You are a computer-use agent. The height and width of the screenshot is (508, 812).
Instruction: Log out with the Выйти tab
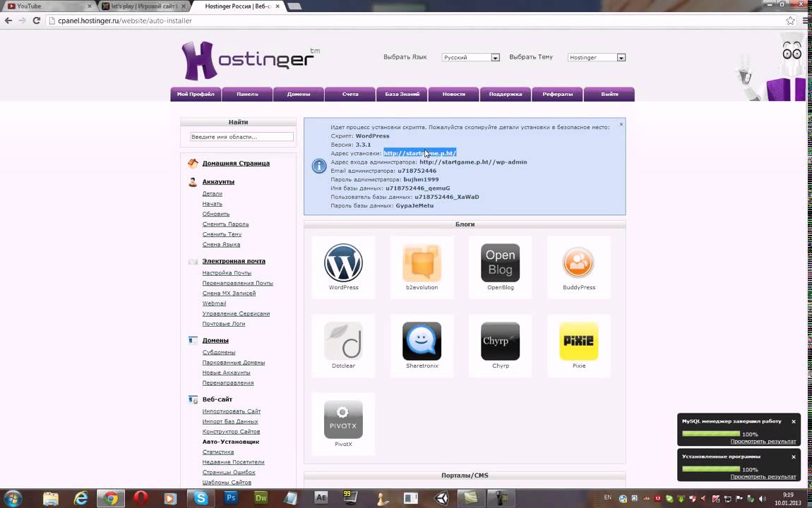tap(609, 94)
